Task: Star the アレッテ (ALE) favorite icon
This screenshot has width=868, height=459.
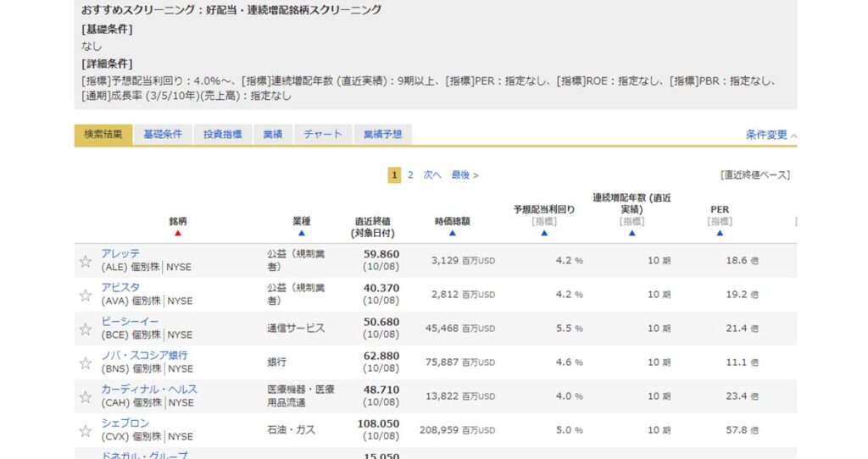Action: tap(86, 262)
